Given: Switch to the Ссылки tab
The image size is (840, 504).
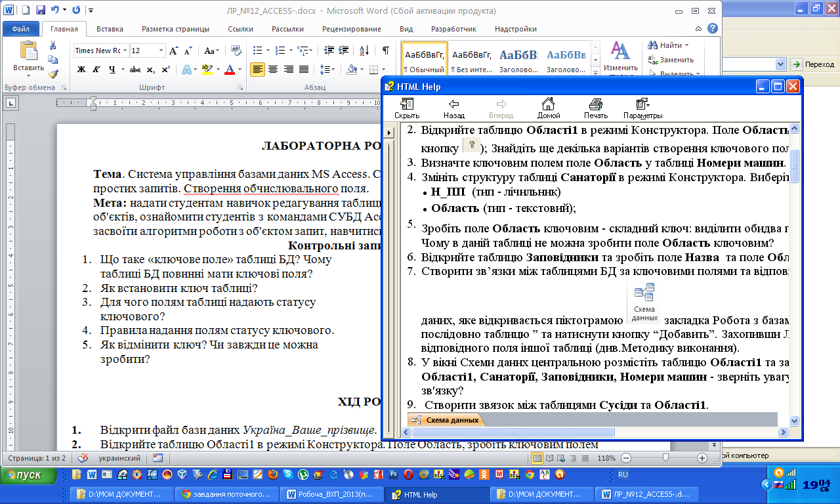Looking at the screenshot, I should click(240, 29).
